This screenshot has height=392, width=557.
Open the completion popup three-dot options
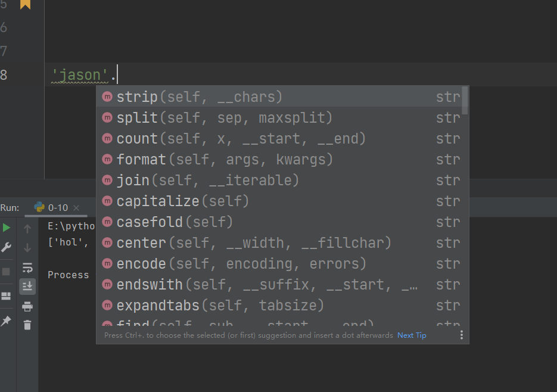tap(461, 335)
